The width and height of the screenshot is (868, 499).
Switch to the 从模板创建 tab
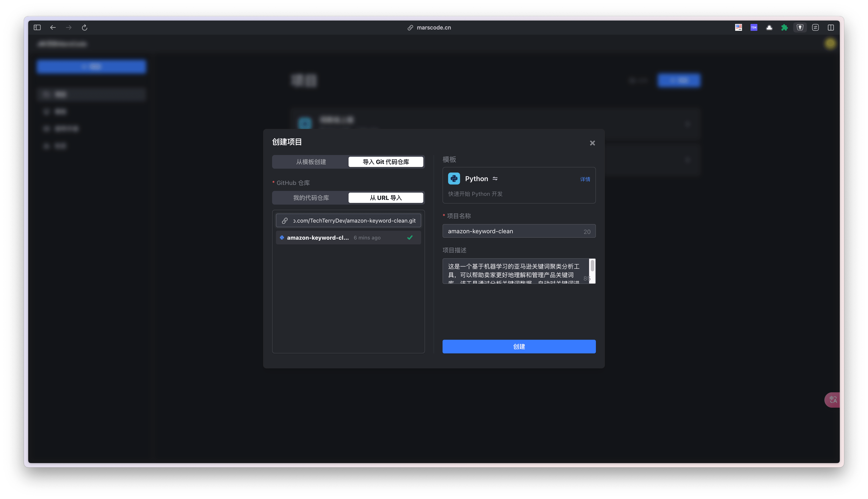pyautogui.click(x=311, y=162)
